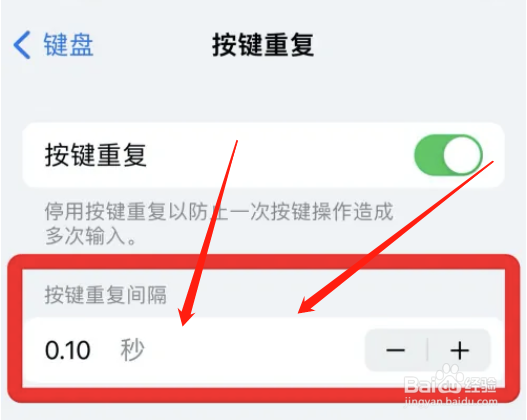Image resolution: width=527 pixels, height=420 pixels.
Task: Click the 0.10 interval value
Action: pos(68,350)
